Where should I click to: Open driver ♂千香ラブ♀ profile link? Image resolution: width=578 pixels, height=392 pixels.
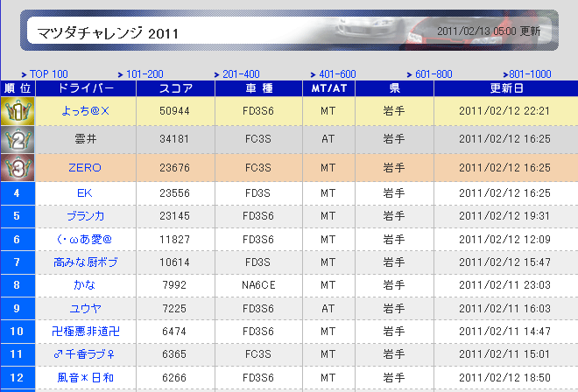tap(84, 354)
